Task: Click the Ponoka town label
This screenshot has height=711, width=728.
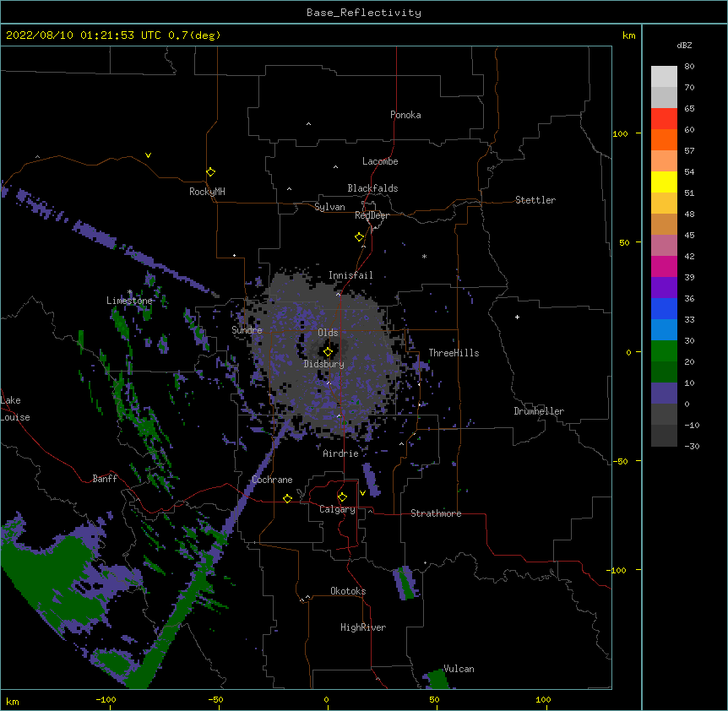Action: [x=405, y=115]
